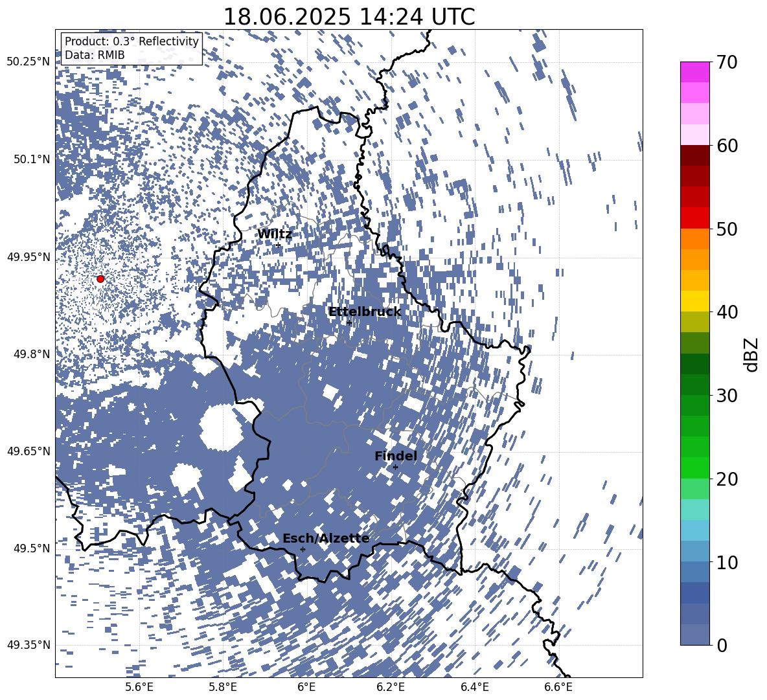Viewport: 767px width, 700px height.
Task: Click the Wiltz city label
Action: [275, 234]
